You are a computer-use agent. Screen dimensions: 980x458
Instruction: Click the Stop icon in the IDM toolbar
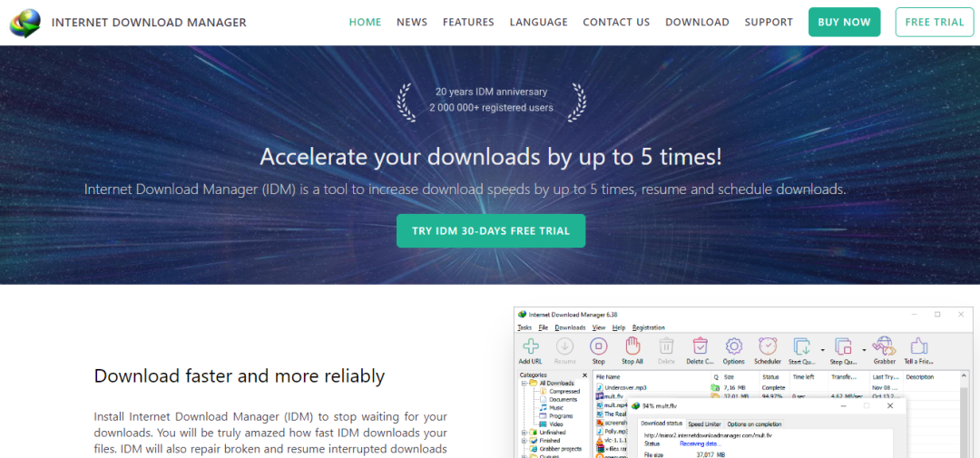pos(599,346)
